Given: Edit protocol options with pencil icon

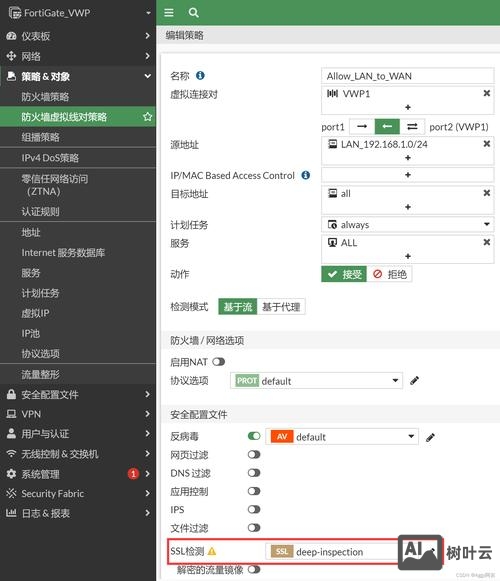Looking at the screenshot, I should pos(415,381).
